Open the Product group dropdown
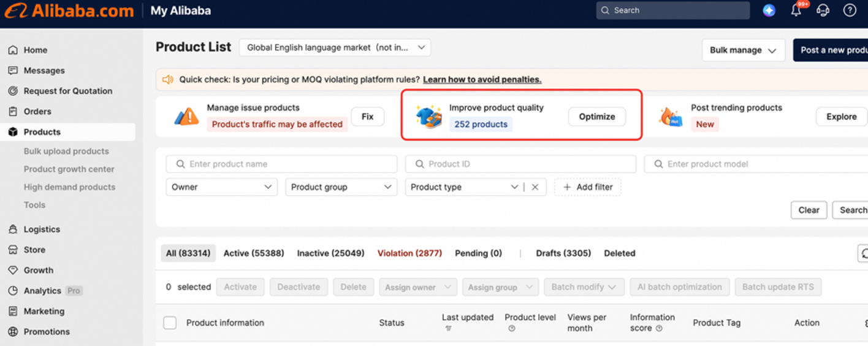 point(341,187)
